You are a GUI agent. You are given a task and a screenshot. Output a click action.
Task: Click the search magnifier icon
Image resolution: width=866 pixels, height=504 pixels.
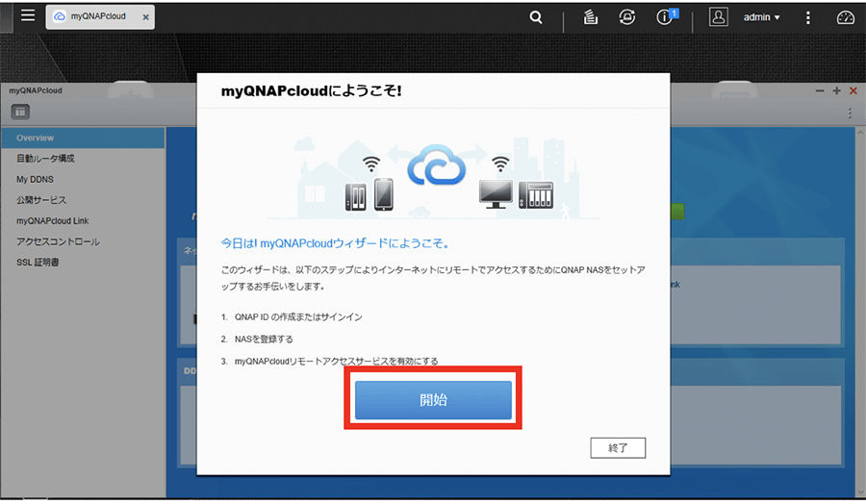pyautogui.click(x=536, y=17)
